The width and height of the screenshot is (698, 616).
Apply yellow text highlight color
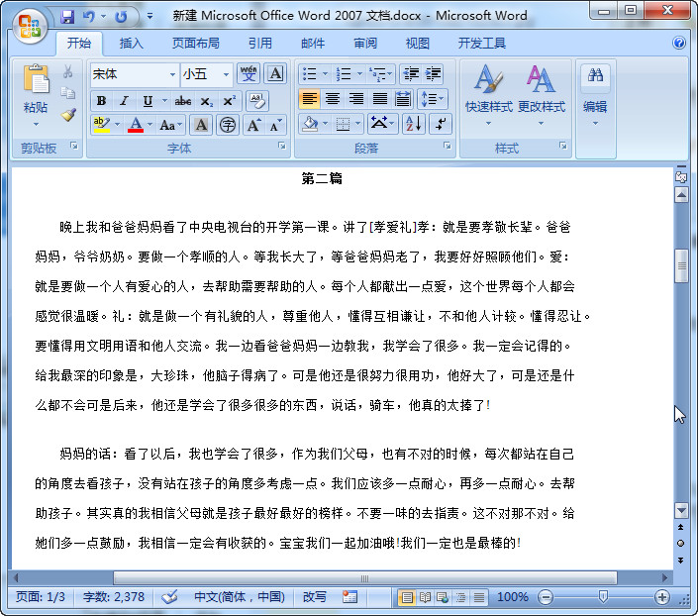(x=102, y=125)
